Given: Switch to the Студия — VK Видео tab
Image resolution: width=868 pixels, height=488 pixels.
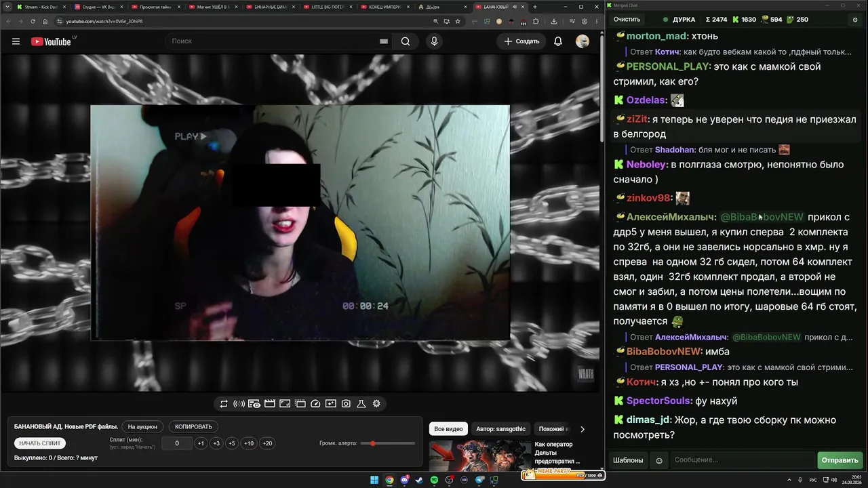Looking at the screenshot, I should point(98,7).
